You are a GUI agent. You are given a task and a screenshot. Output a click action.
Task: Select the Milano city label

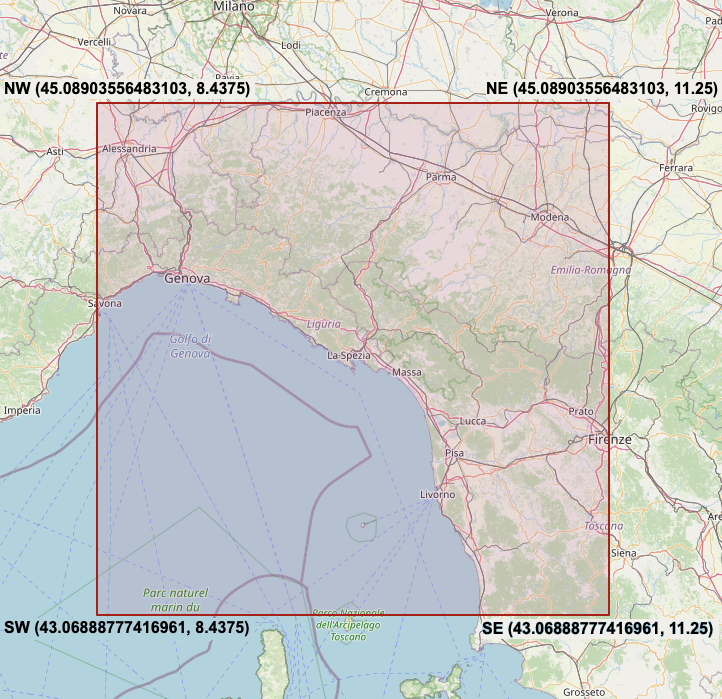234,6
